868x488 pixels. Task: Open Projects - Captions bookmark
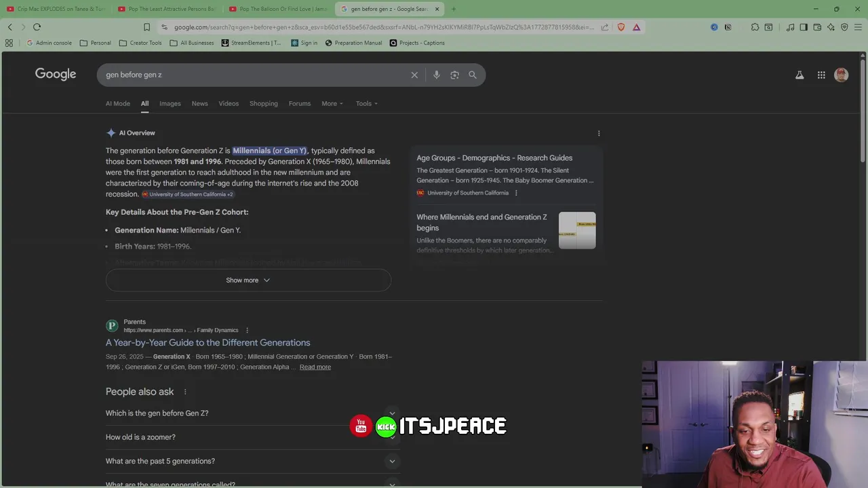click(417, 43)
